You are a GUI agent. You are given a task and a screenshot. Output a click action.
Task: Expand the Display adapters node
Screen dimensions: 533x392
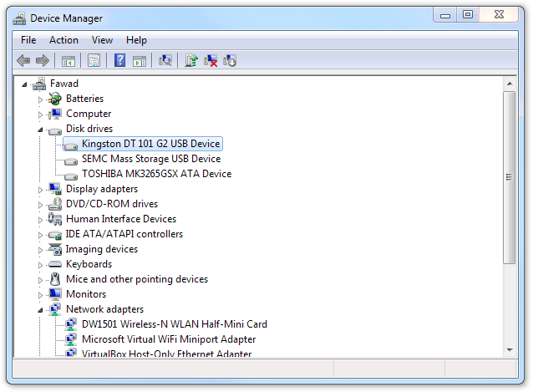[39, 190]
